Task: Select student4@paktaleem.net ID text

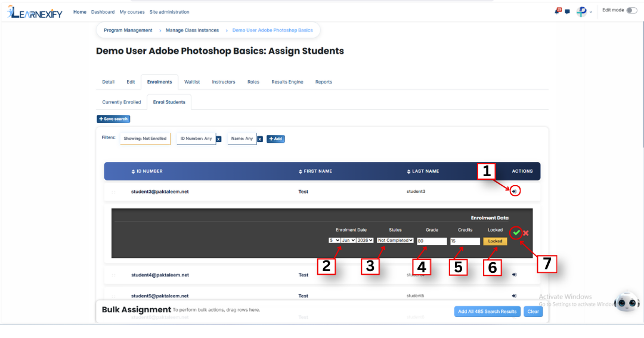Action: point(160,275)
